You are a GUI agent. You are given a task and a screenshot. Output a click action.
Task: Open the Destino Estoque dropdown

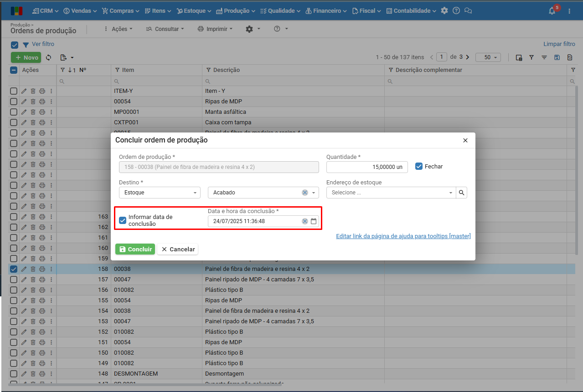coord(160,193)
